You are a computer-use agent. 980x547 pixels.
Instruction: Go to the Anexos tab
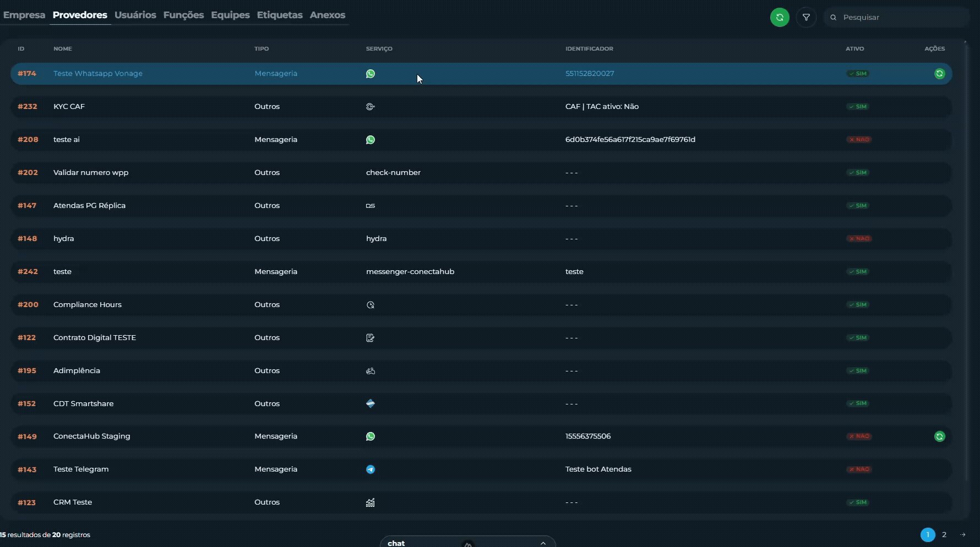(x=328, y=15)
